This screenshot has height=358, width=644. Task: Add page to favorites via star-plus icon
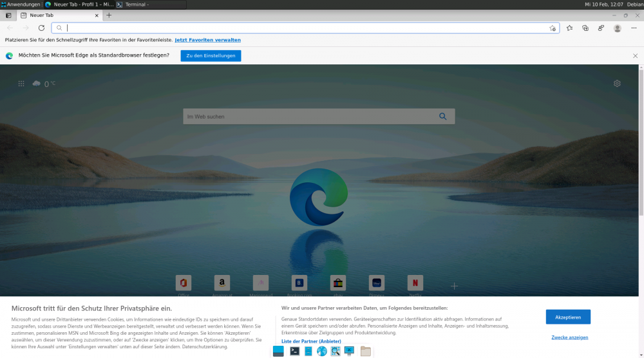point(553,28)
